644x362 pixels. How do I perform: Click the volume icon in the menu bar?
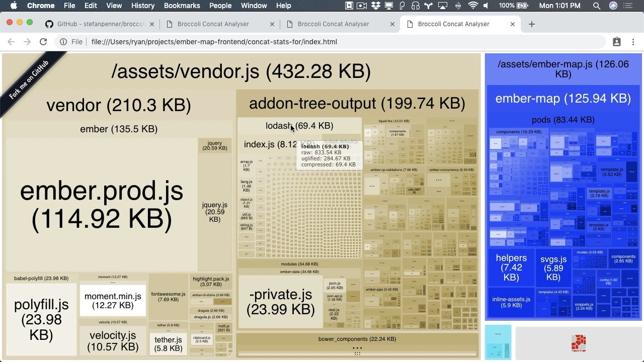(x=486, y=6)
